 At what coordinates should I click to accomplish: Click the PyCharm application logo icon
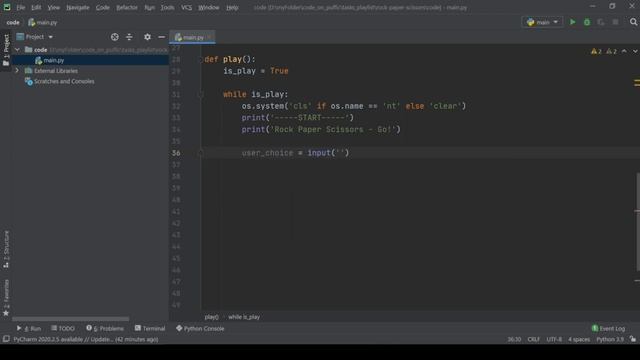(x=7, y=7)
